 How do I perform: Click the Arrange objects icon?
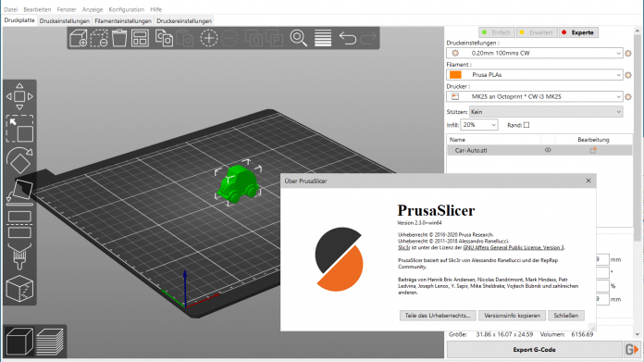click(x=140, y=38)
